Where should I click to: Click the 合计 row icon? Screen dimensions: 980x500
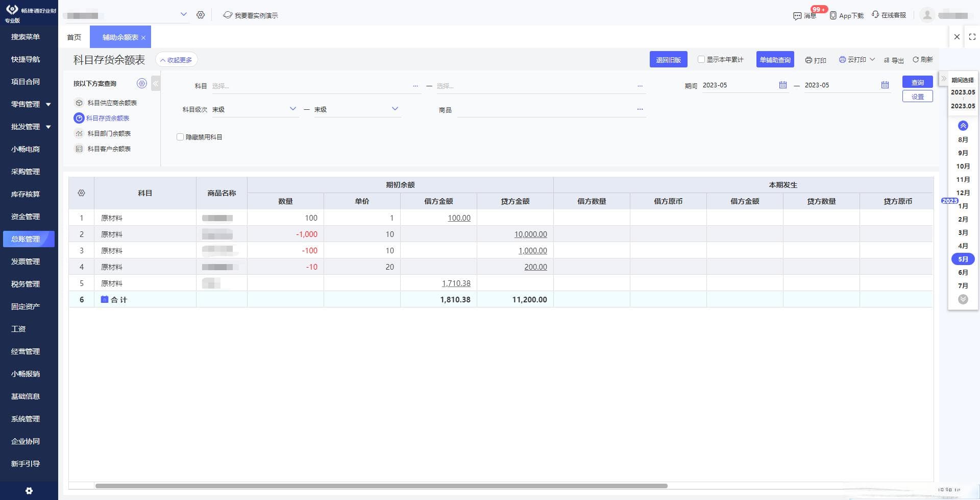tap(105, 299)
